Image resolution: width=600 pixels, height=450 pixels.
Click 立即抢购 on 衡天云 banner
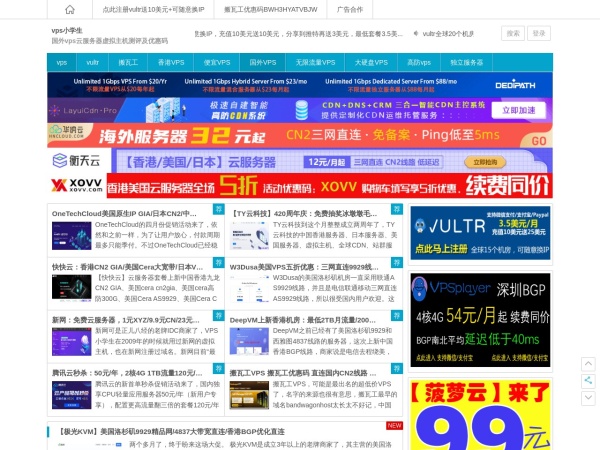[485, 162]
